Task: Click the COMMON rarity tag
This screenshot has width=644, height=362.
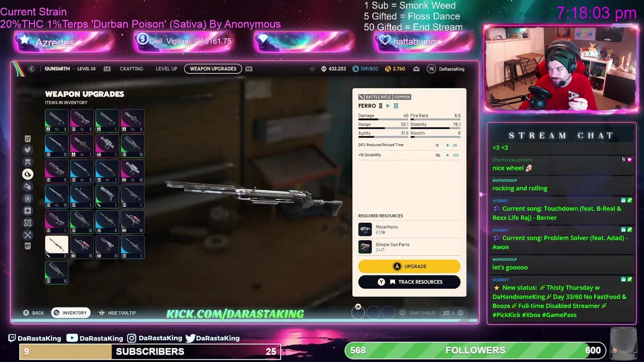Action: 402,97
